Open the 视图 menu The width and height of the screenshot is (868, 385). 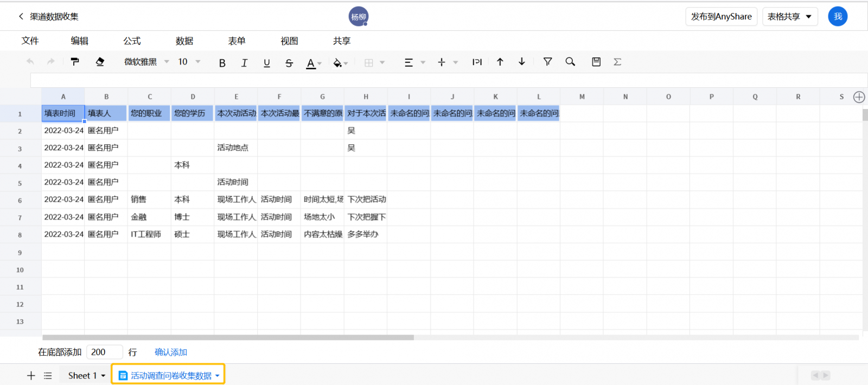pyautogui.click(x=290, y=41)
